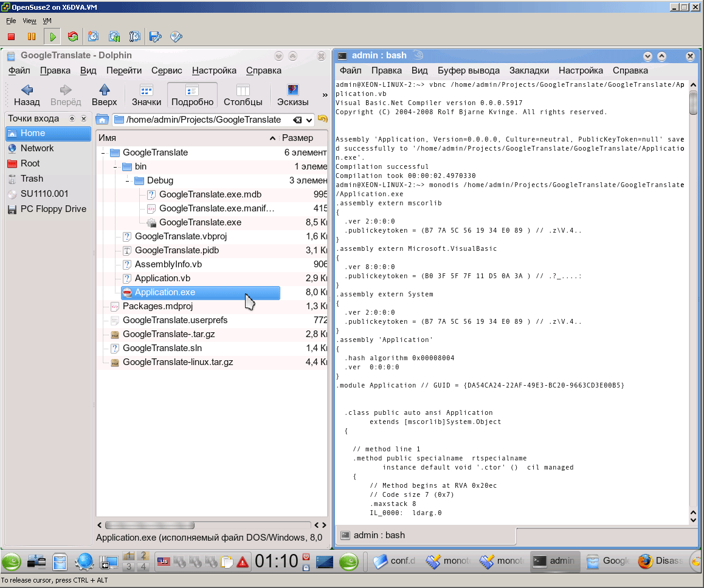The height and width of the screenshot is (588, 704).
Task: Launch the globe web browser icon
Action: click(x=84, y=561)
